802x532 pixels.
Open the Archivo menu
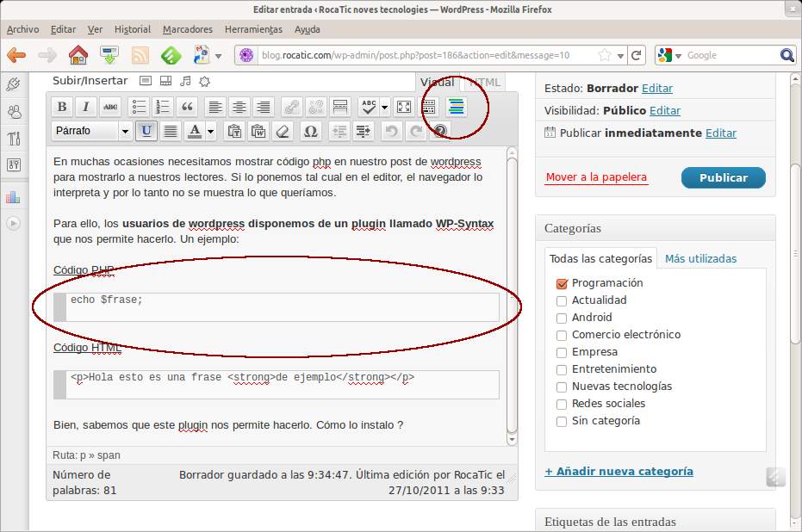22,29
